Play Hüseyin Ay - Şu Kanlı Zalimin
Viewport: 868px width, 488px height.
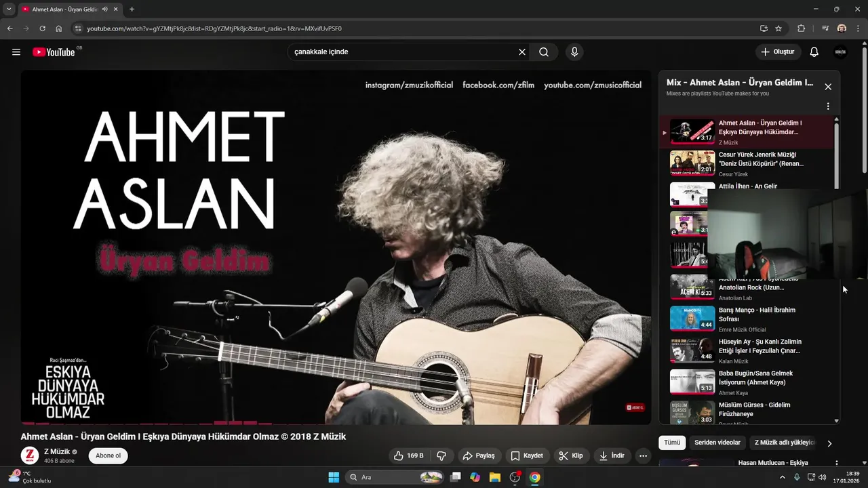(x=746, y=350)
